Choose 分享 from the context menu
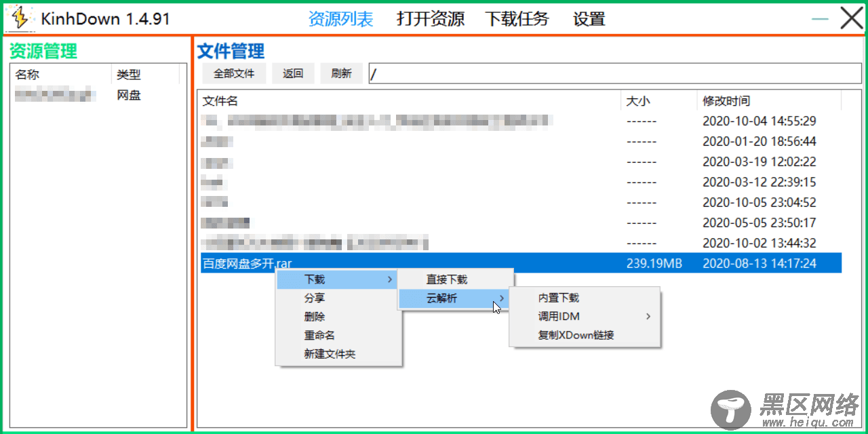Screen dimensions: 868x434 point(339,298)
